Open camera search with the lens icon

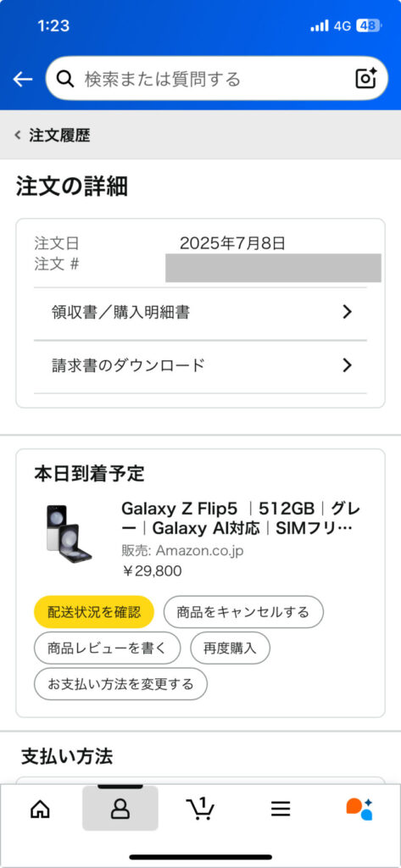pyautogui.click(x=365, y=79)
